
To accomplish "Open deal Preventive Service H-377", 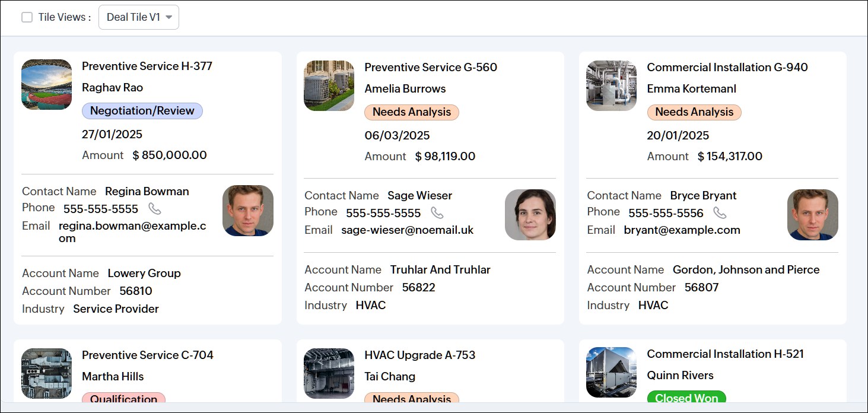I will (x=147, y=66).
